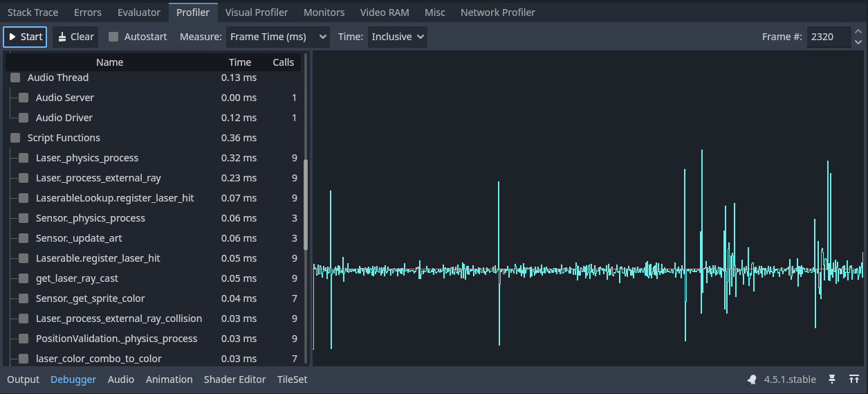This screenshot has height=394, width=868.
Task: Click the Frame # number field
Action: 827,37
